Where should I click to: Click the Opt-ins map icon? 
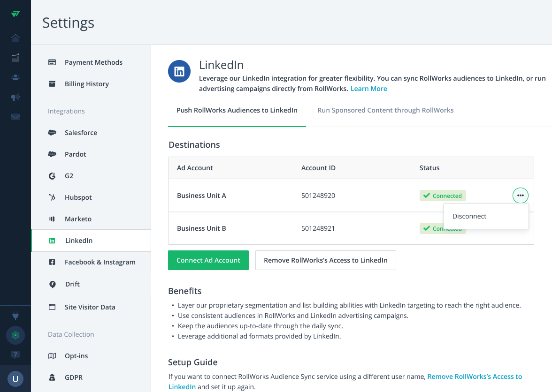point(52,356)
